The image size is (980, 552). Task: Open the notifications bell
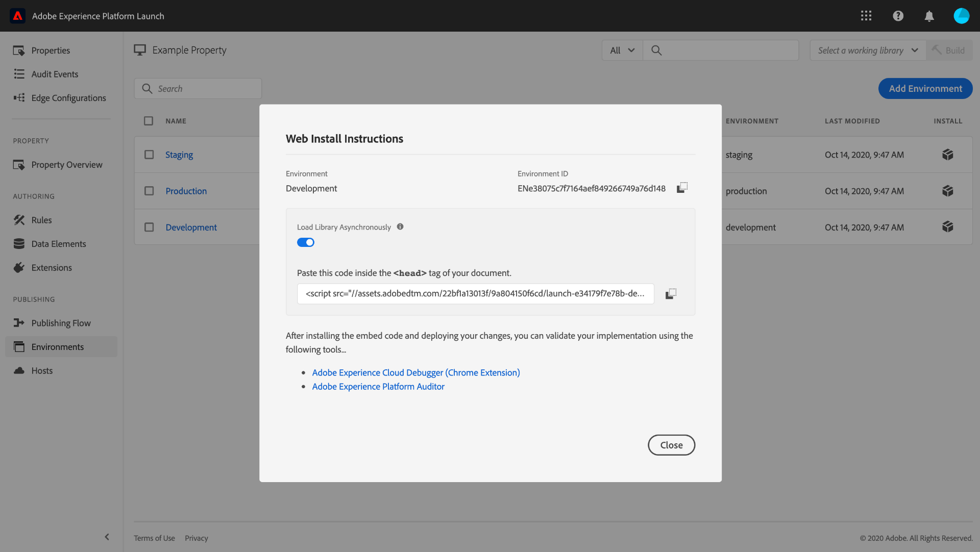click(929, 16)
